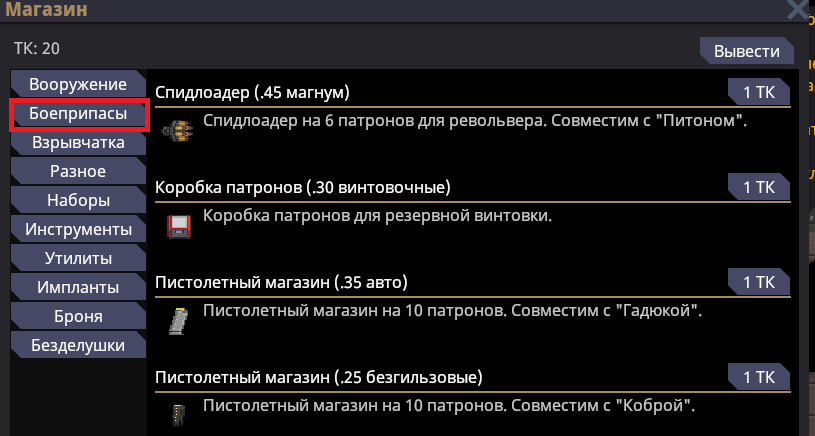Switch to the Броня category

pos(78,317)
